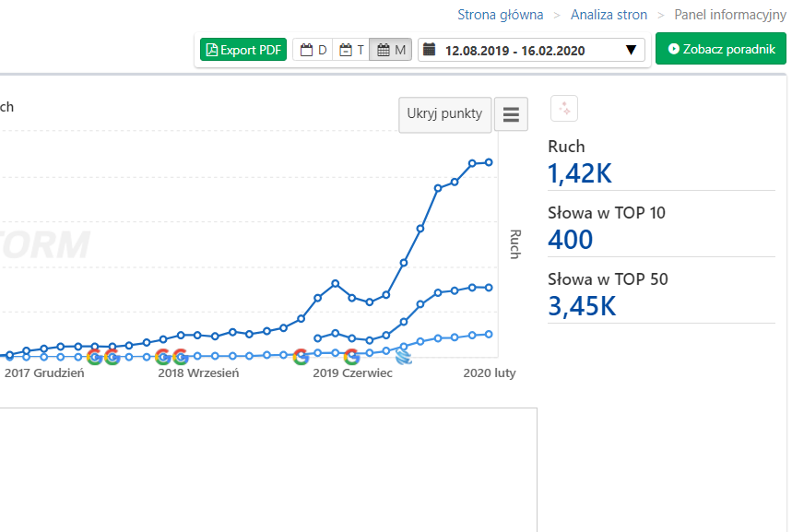The width and height of the screenshot is (792, 532).
Task: Open Analiza stron breadcrumb link
Action: (x=609, y=15)
